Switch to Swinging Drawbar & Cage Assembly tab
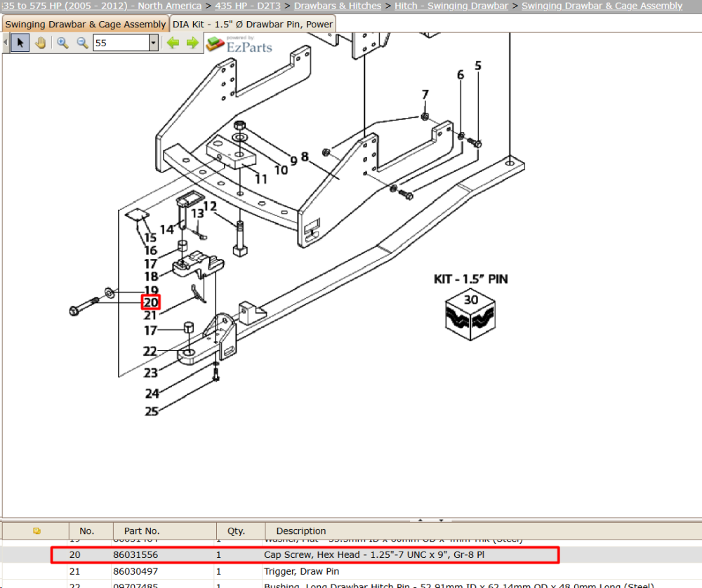Image resolution: width=702 pixels, height=588 pixels. (85, 24)
